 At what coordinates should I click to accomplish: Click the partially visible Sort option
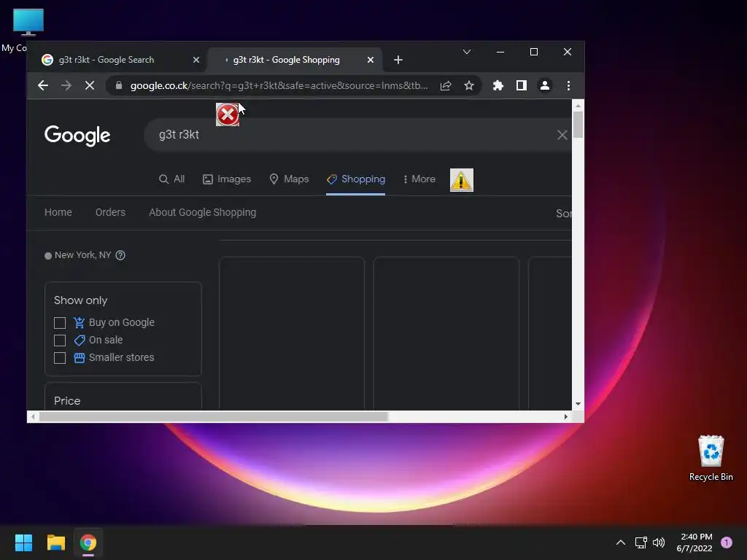coord(564,214)
